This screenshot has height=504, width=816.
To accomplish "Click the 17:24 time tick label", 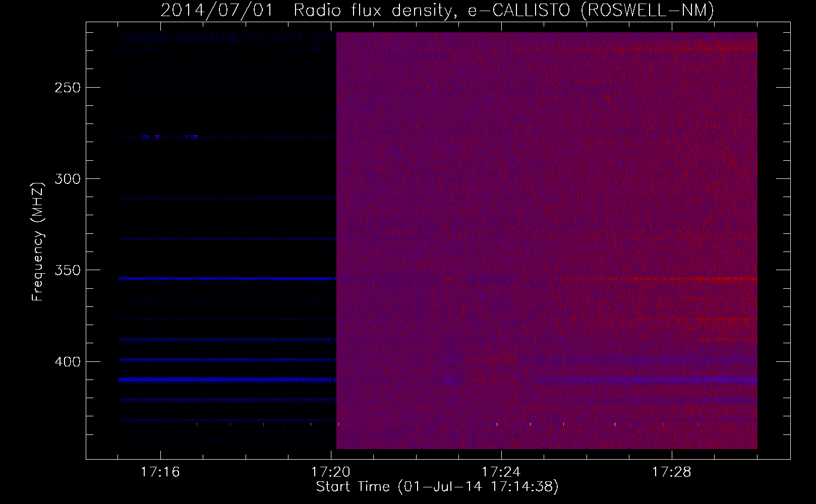I will click(501, 472).
